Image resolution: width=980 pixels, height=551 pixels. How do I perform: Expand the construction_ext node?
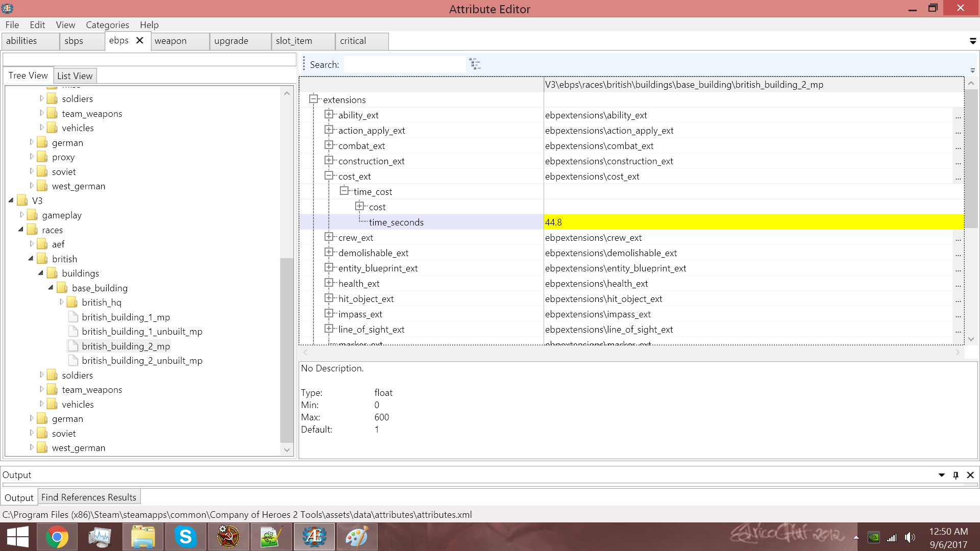(329, 160)
